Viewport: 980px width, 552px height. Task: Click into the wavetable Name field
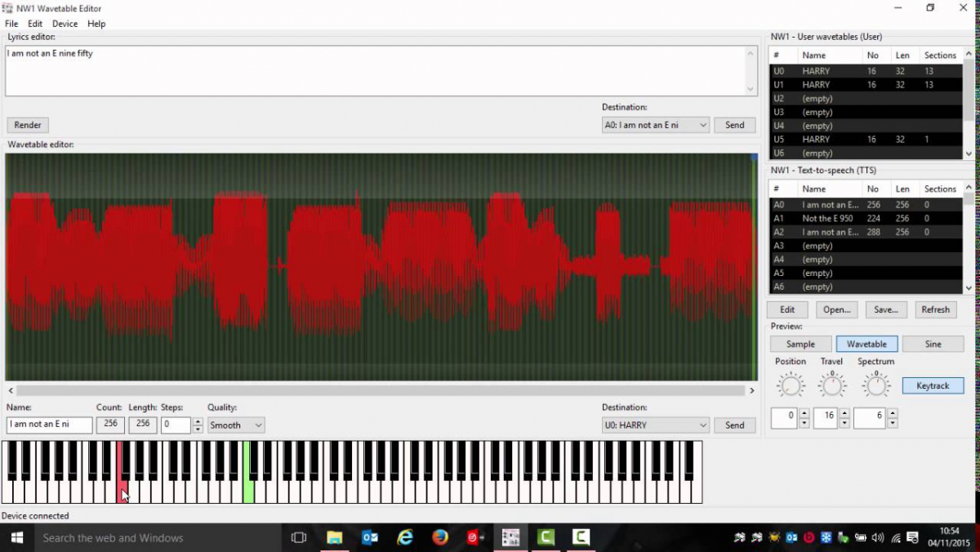[x=49, y=425]
